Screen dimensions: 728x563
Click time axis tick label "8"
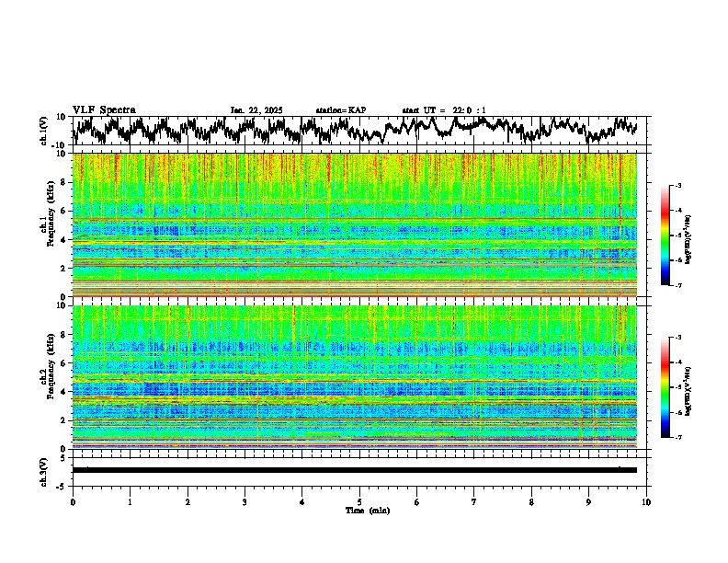(x=531, y=502)
